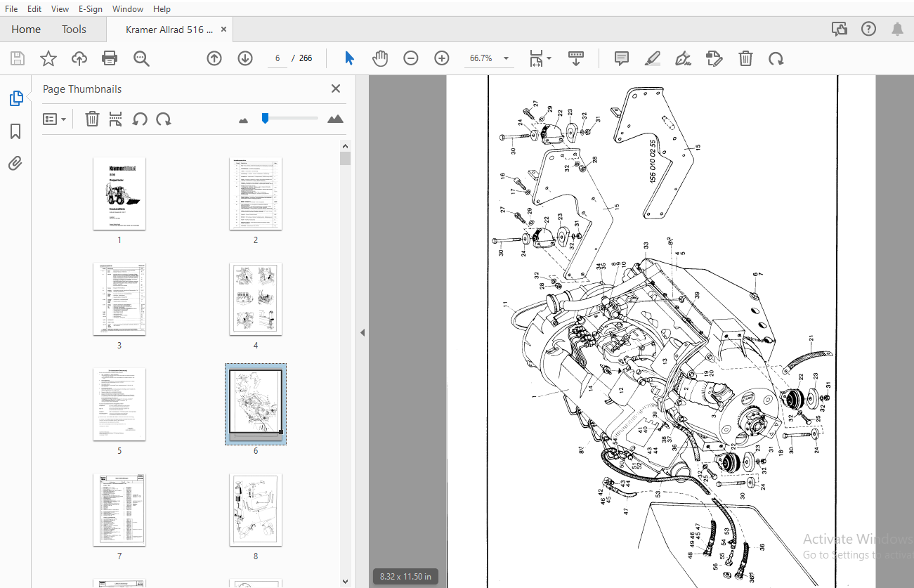914x588 pixels.
Task: Zoom in with the plus button
Action: 442,58
